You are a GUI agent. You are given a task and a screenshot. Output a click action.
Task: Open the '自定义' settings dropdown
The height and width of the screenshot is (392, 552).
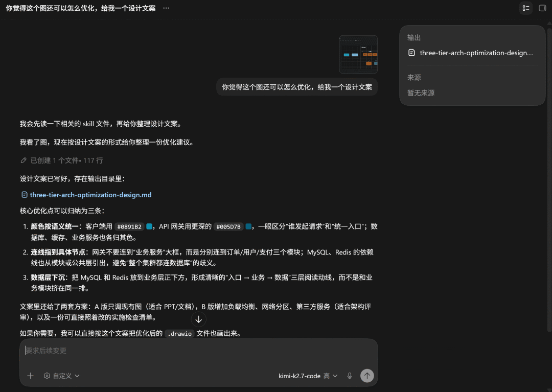tap(62, 376)
